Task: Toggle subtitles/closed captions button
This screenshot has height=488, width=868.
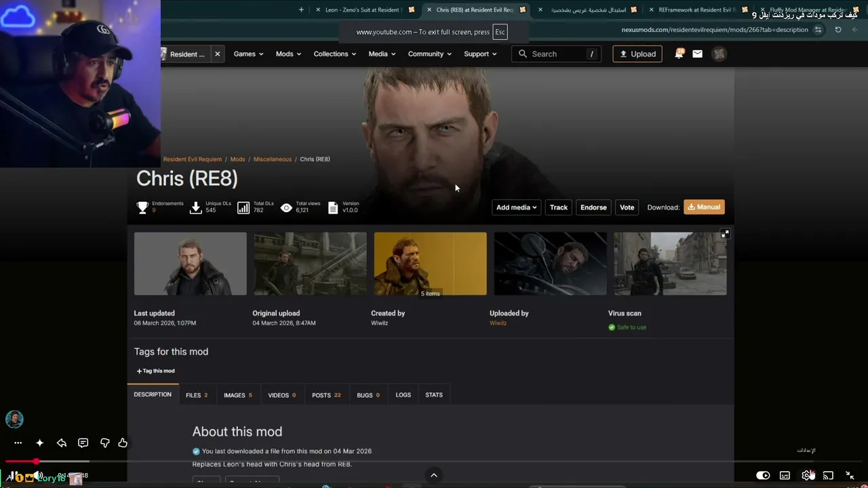Action: [785, 476]
